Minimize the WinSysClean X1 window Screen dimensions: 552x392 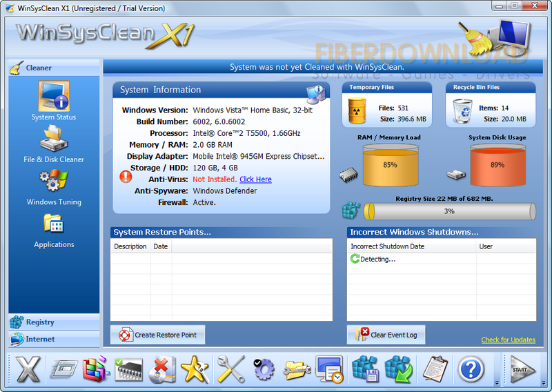(x=500, y=6)
